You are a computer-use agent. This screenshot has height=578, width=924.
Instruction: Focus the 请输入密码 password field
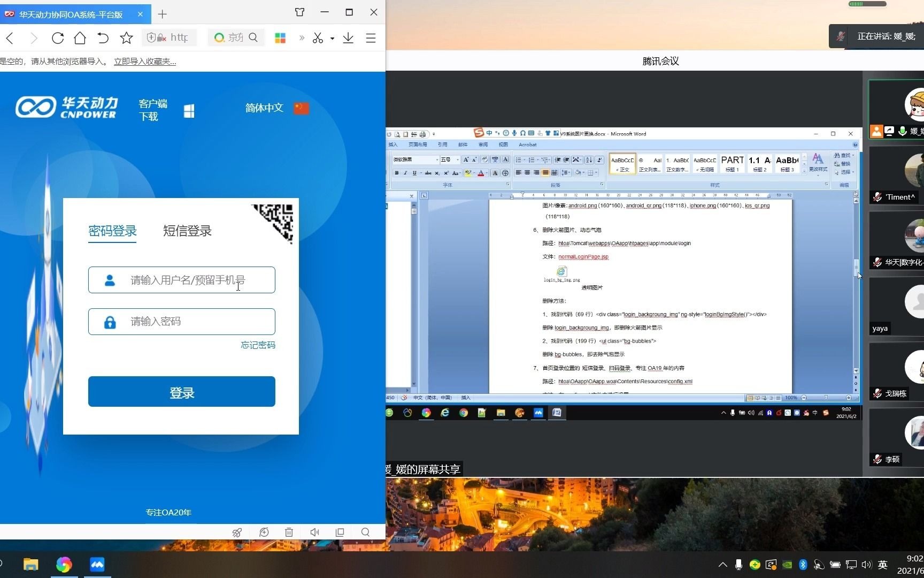coord(182,322)
